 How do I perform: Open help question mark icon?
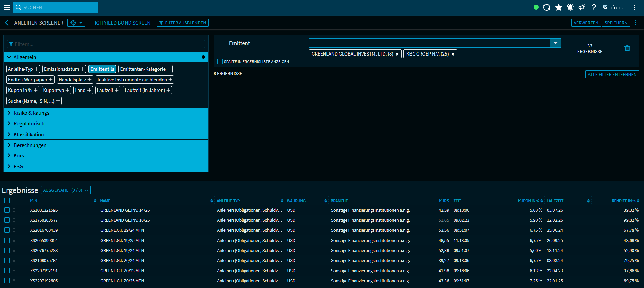tap(594, 7)
